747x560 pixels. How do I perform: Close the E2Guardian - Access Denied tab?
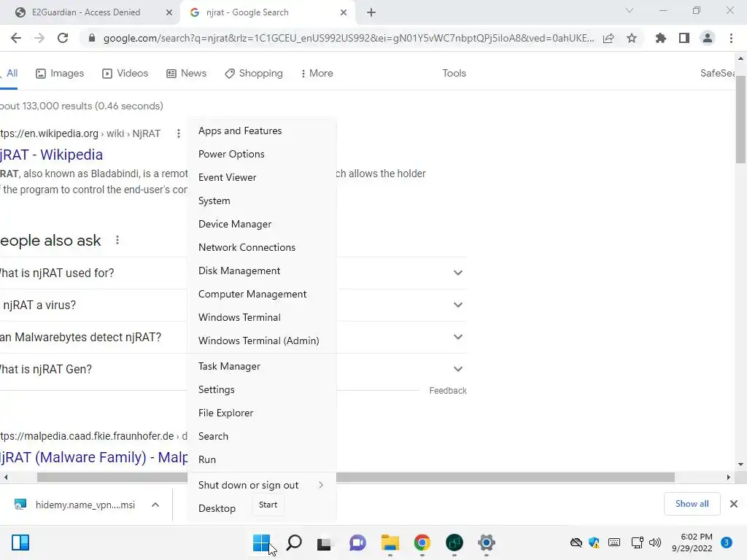pyautogui.click(x=169, y=13)
